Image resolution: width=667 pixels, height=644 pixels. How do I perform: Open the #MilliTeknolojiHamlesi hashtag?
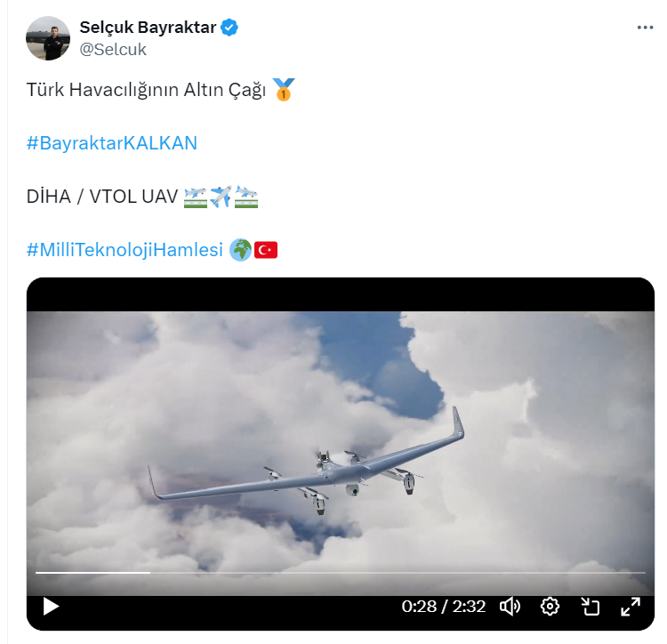click(x=125, y=250)
